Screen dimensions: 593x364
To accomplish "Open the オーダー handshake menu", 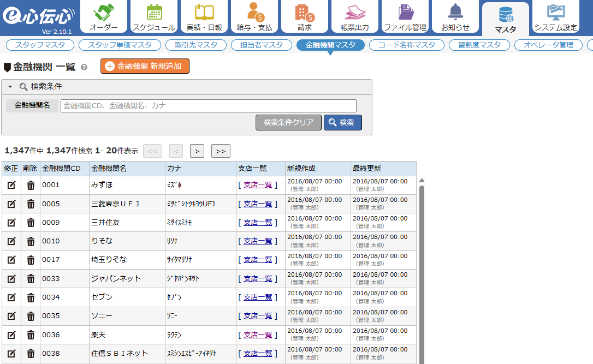I will 104,16.
